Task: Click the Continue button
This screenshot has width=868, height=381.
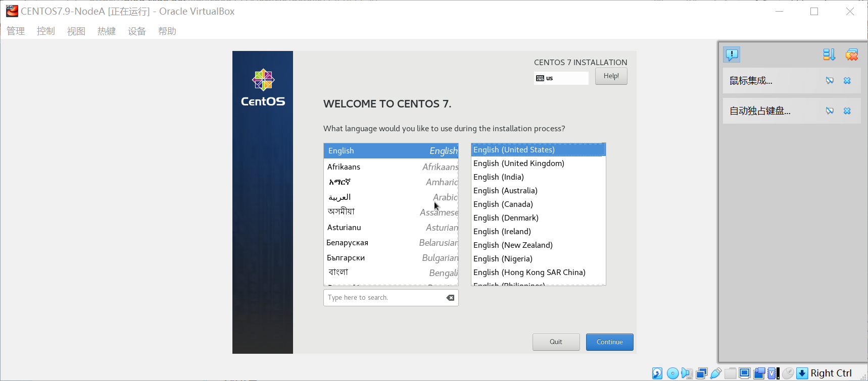Action: point(610,342)
